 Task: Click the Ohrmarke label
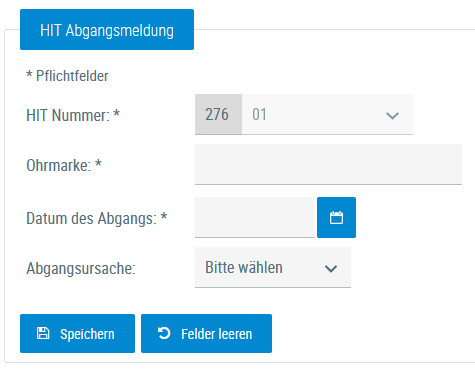coord(59,165)
